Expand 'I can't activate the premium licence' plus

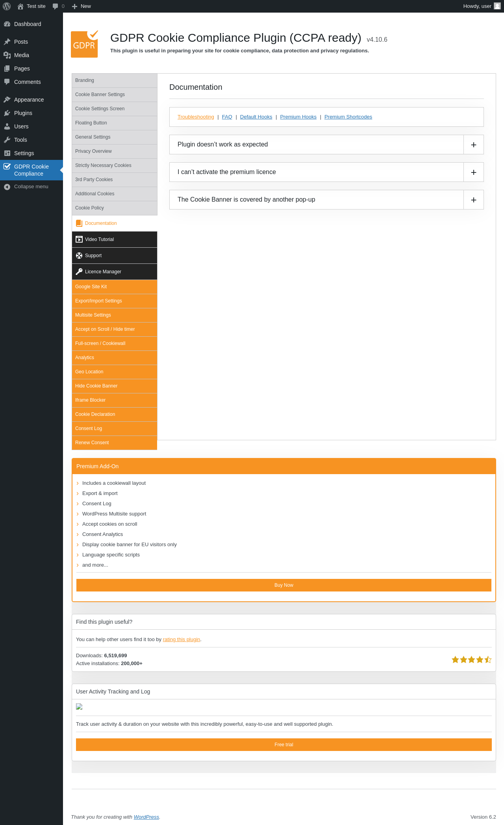[x=474, y=172]
